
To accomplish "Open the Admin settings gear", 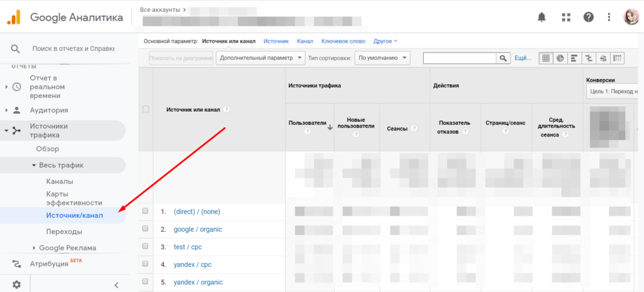I will [16, 284].
